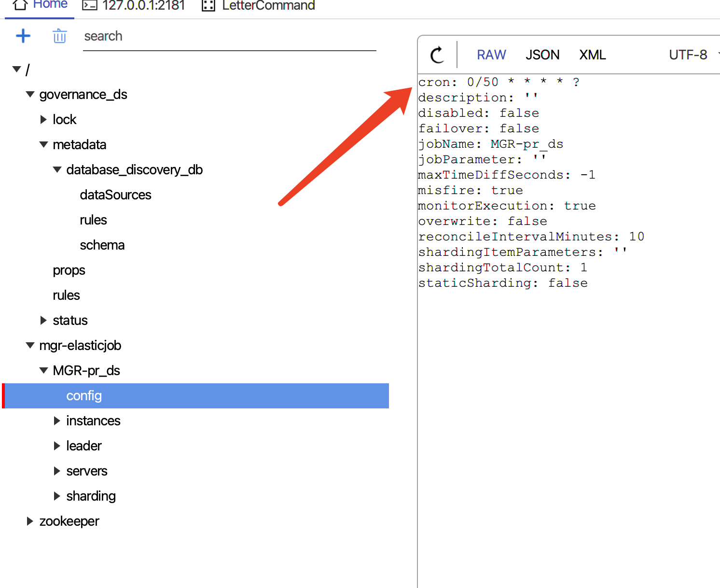
Task: Expand the leader node arrow
Action: click(x=57, y=446)
